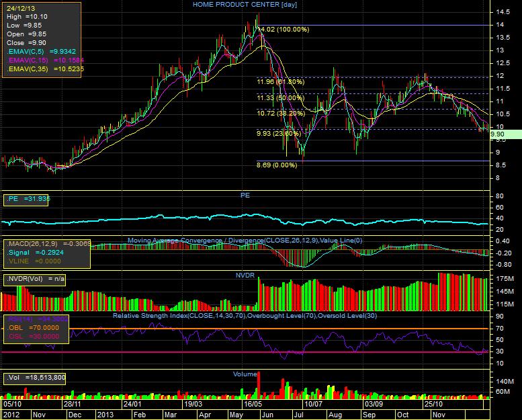Click the Apr month label
This screenshot has height=420, width=522.
(205, 415)
